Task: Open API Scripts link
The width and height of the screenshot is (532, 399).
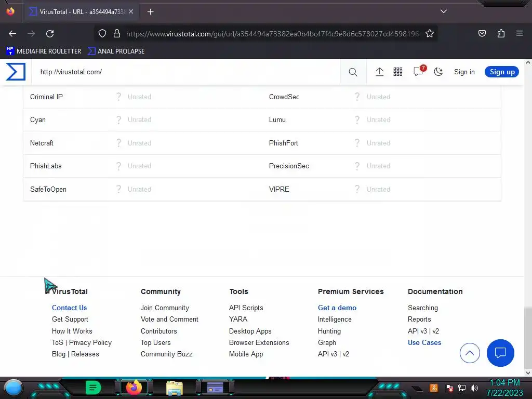Action: point(246,308)
